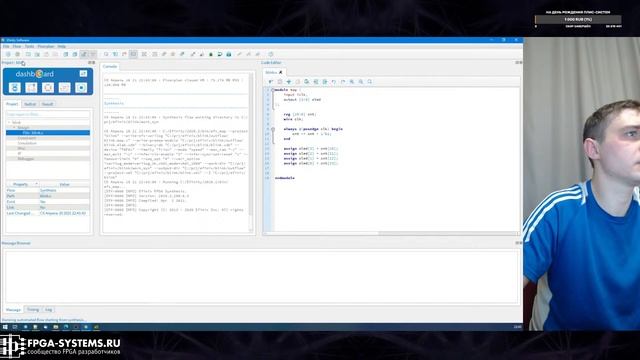Viewport: 640px width, 360px height.
Task: Click the last magnifier icon in editor toolbar
Action: click(x=370, y=82)
